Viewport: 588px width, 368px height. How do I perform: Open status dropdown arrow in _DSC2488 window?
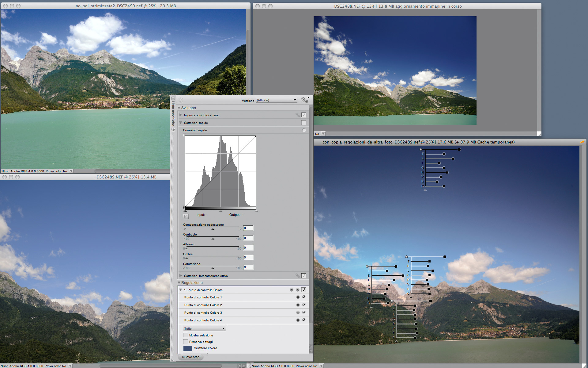tap(323, 134)
